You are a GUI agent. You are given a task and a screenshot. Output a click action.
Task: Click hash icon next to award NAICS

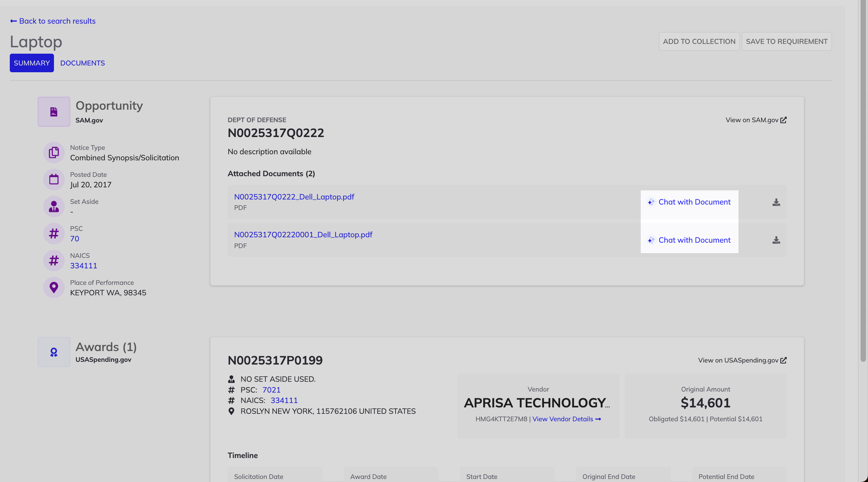click(231, 400)
